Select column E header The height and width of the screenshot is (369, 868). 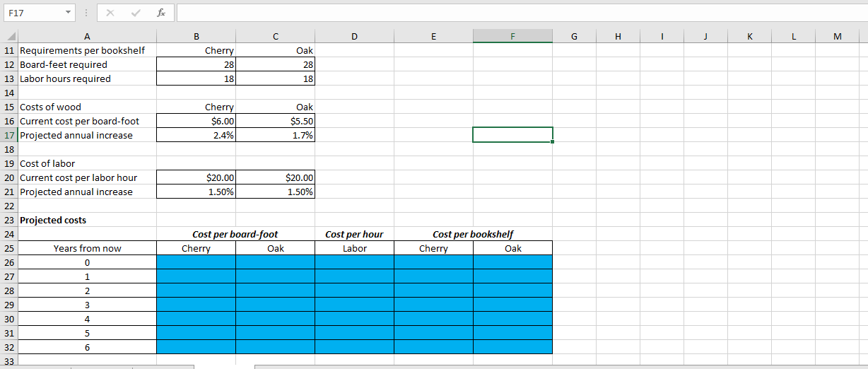[433, 37]
